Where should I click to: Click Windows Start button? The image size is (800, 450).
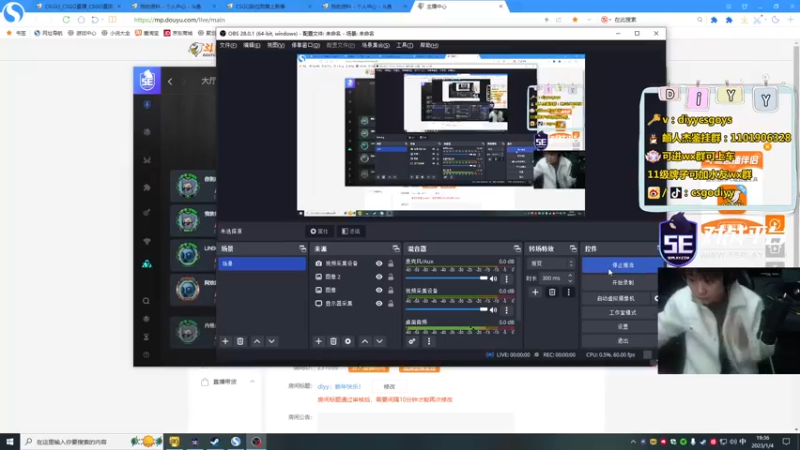click(x=10, y=441)
